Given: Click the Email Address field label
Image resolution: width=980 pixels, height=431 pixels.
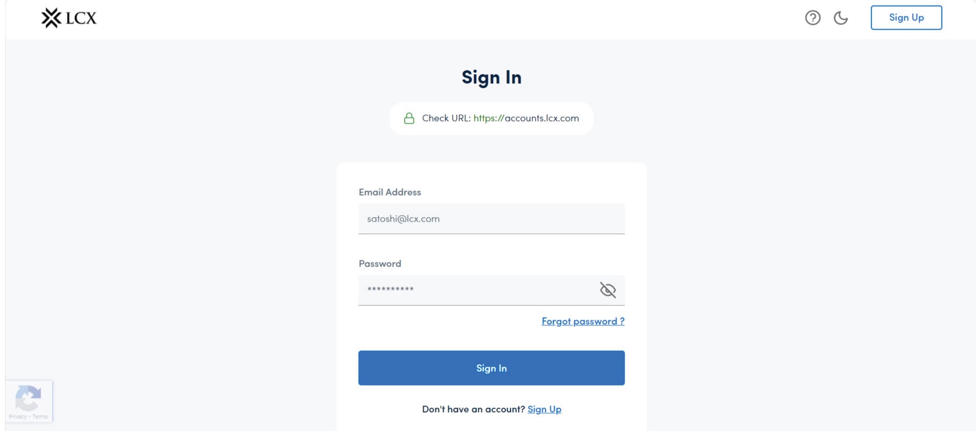Looking at the screenshot, I should (390, 192).
